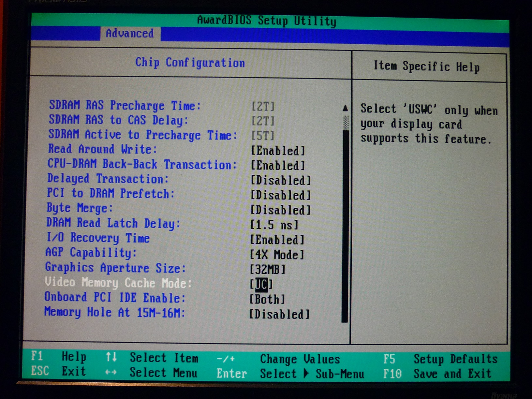Select the Advanced menu tab
Screen dimensions: 532x399
point(130,33)
